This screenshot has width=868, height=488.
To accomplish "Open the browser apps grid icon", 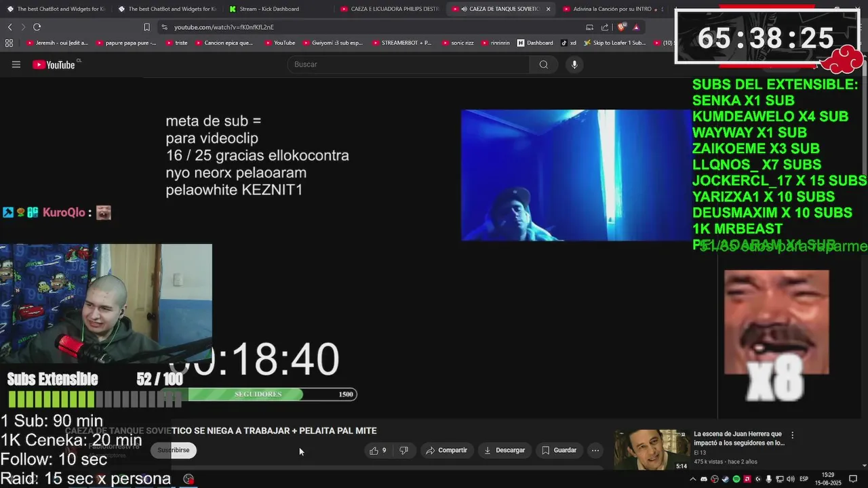I will 9,43.
